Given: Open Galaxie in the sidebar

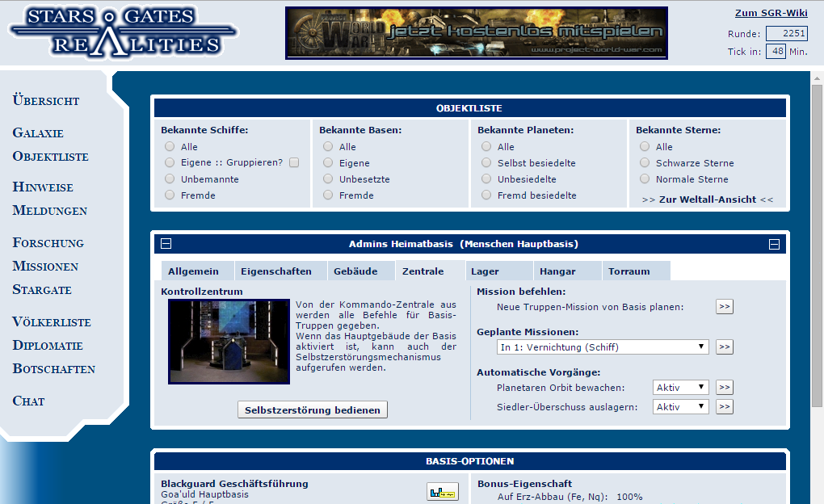Looking at the screenshot, I should [38, 132].
